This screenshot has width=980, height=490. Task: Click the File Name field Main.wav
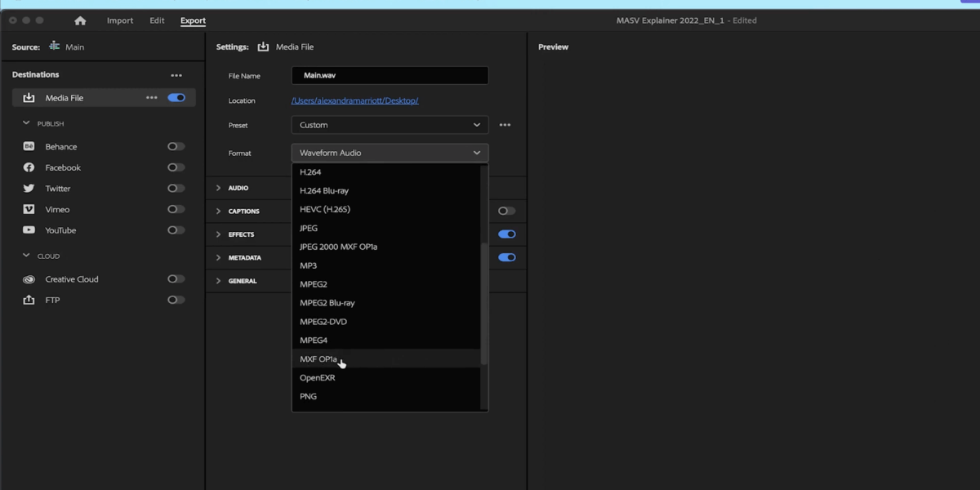[x=390, y=75]
